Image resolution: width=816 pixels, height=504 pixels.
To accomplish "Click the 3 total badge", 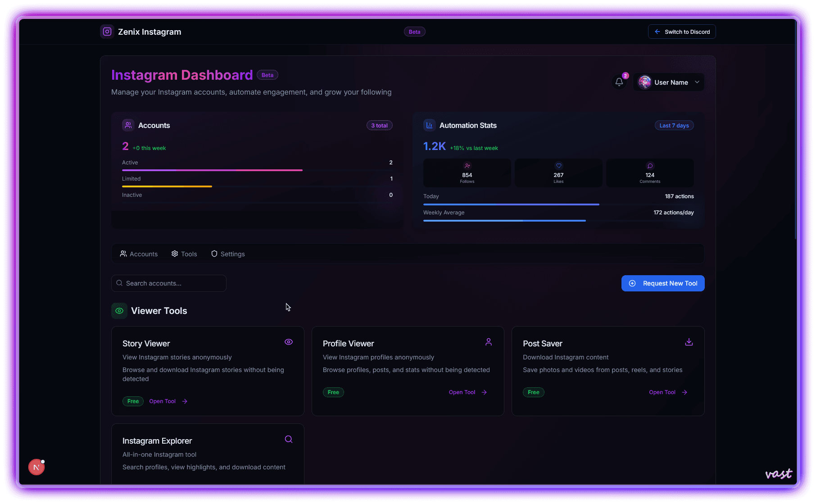I will [x=380, y=125].
